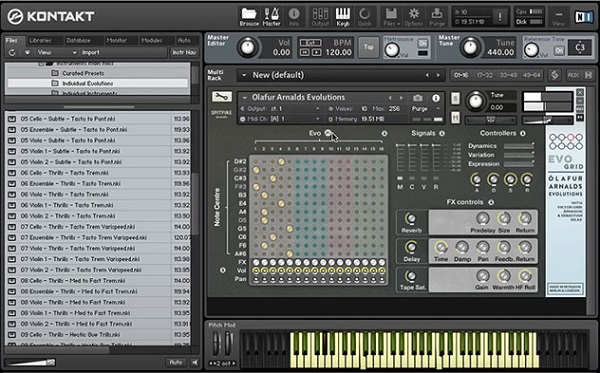Image resolution: width=600 pixels, height=373 pixels.
Task: Toggle the Keyb on-screen keyboard icon
Action: tap(342, 17)
